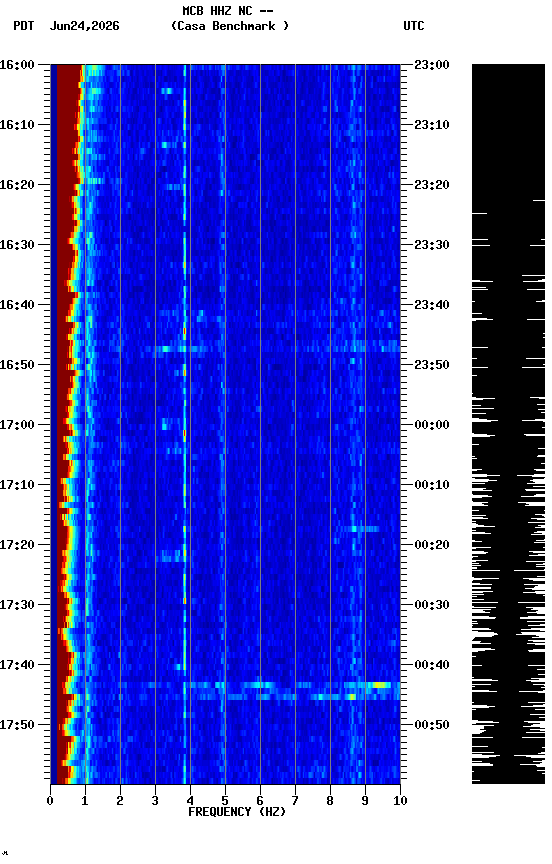Screen dimensions: 552x864
Task: Click the '00:40' UTC time label
Action: tap(432, 665)
